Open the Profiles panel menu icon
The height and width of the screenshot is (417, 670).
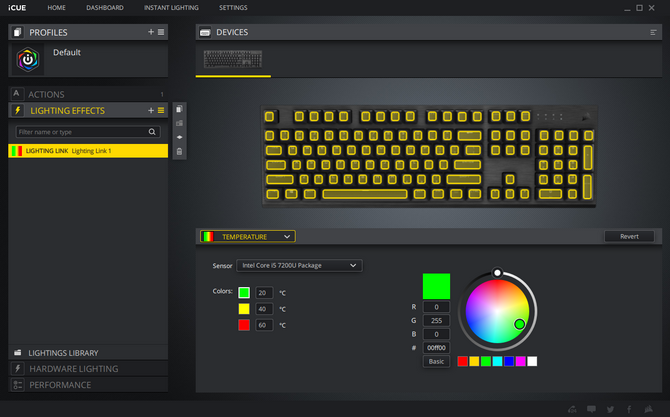(161, 32)
